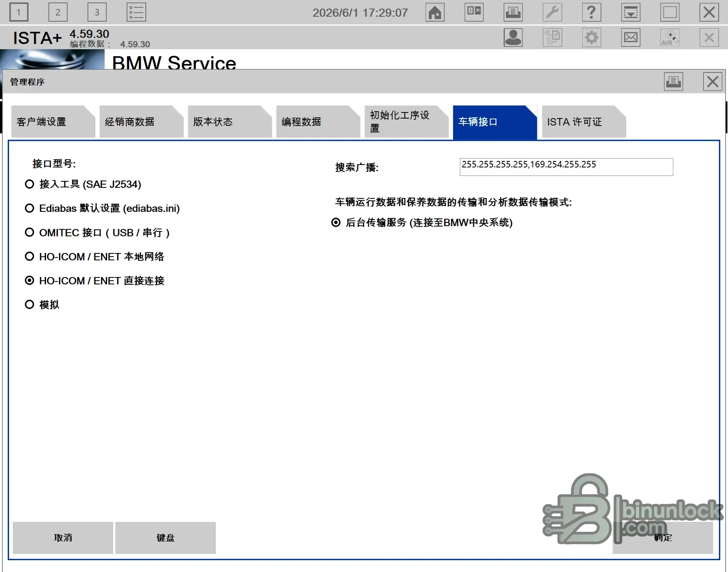Click the dropdown panel icon in top toolbar
728x572 pixels.
631,12
